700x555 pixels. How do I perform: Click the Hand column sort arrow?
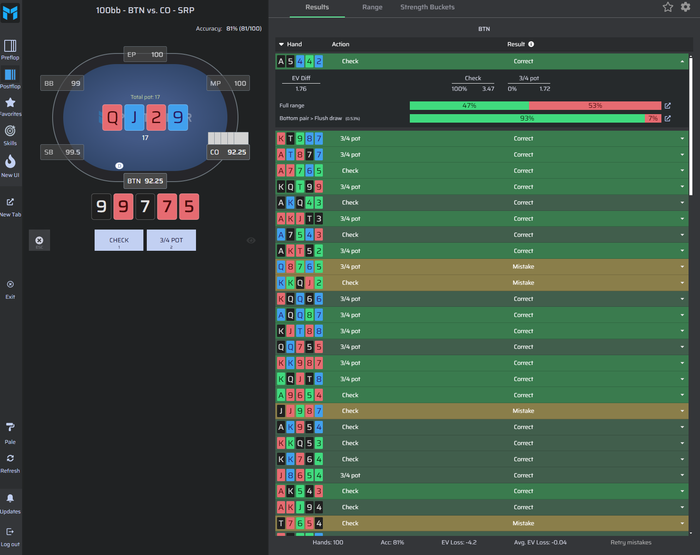coord(281,44)
